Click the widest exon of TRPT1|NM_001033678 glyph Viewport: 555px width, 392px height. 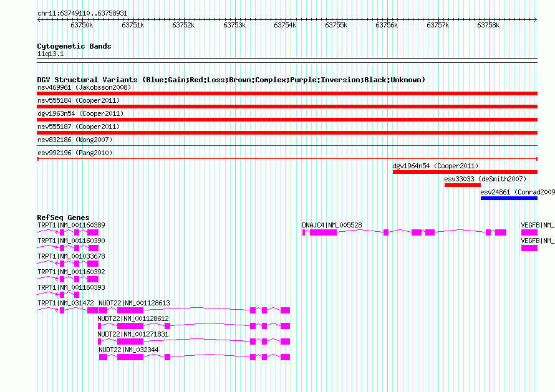93,264
